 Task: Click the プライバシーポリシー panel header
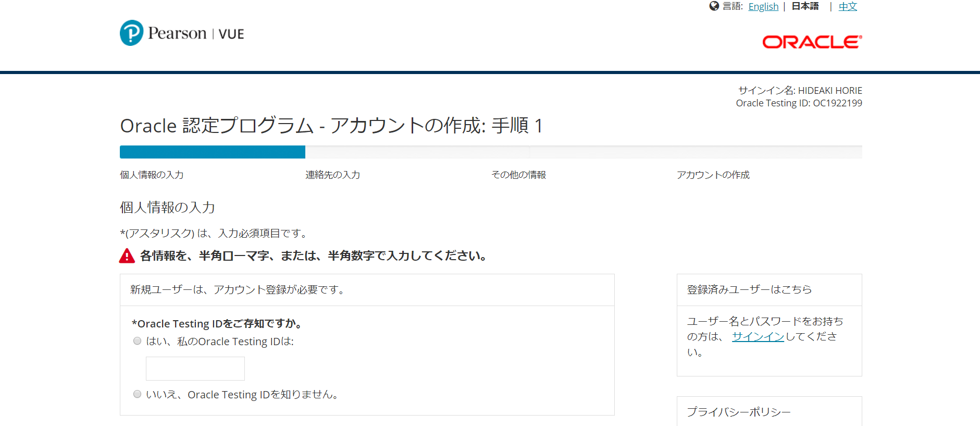[738, 412]
